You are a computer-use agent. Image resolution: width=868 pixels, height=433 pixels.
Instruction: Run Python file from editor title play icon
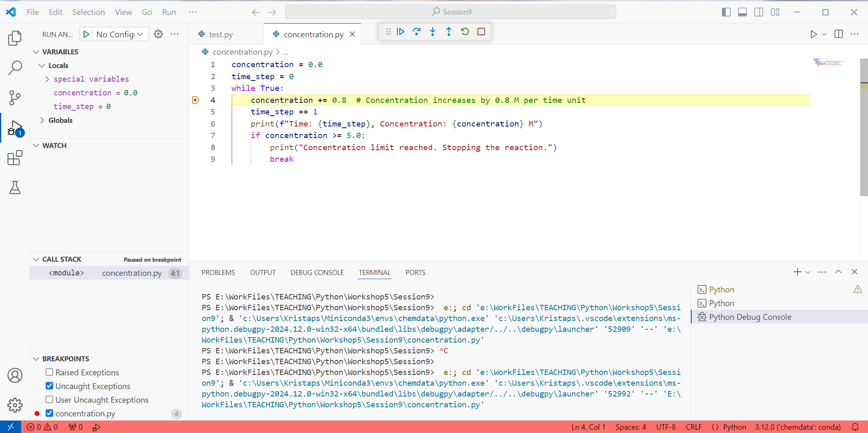coord(814,34)
